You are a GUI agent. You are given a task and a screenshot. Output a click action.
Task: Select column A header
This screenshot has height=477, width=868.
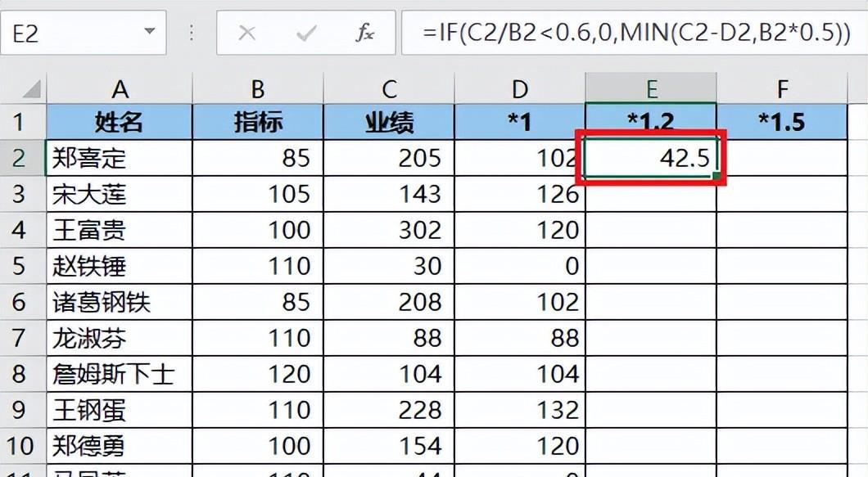point(120,88)
